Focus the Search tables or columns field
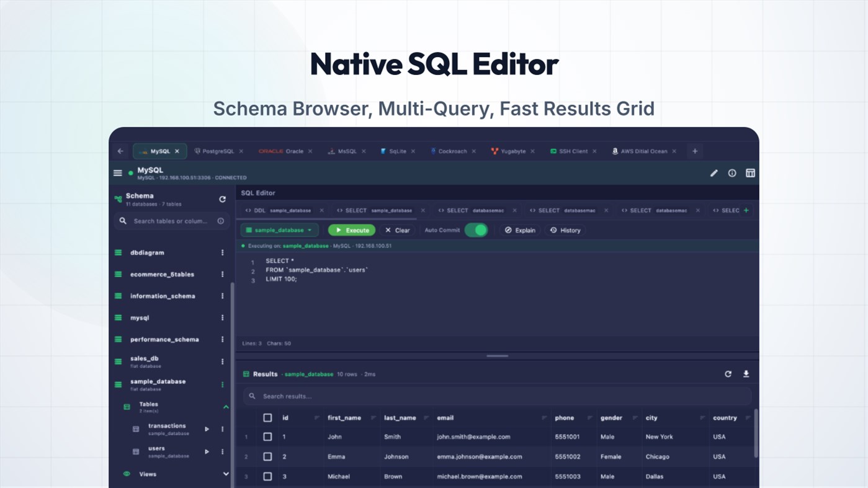Viewport: 868px width, 488px height. coord(171,221)
